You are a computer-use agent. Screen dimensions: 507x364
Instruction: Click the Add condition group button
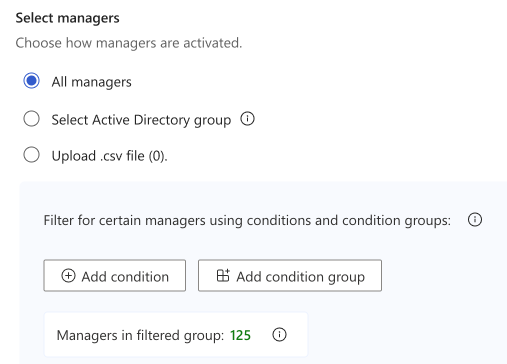pyautogui.click(x=290, y=276)
